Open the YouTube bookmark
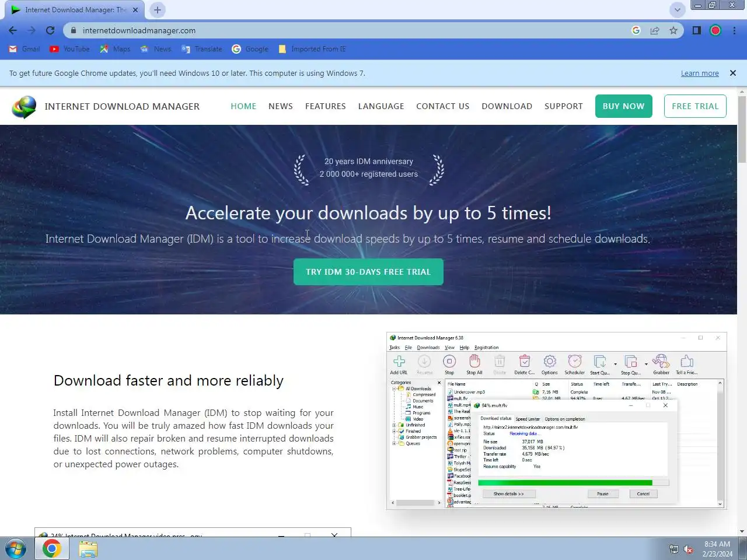Image resolution: width=747 pixels, height=560 pixels. tap(70, 49)
